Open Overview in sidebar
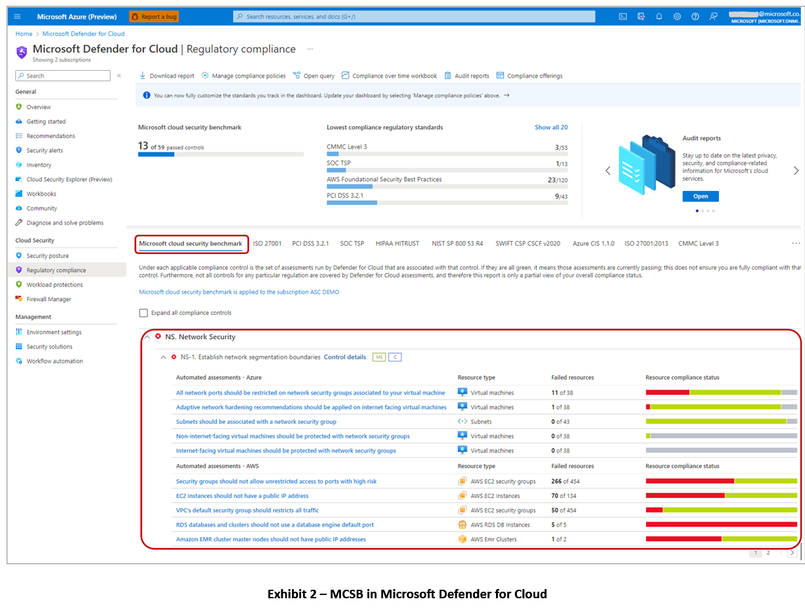The height and width of the screenshot is (612, 805). pyautogui.click(x=39, y=107)
